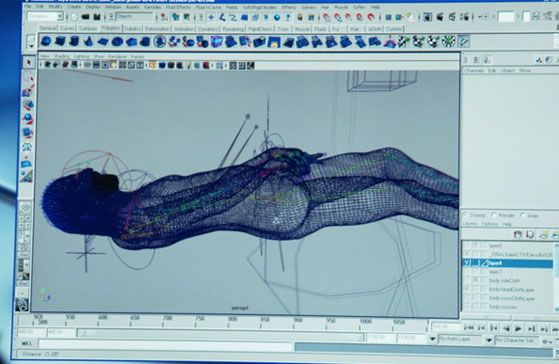The width and height of the screenshot is (559, 364).
Task: Select the body:torsoClothLayer row
Action: coord(508,298)
